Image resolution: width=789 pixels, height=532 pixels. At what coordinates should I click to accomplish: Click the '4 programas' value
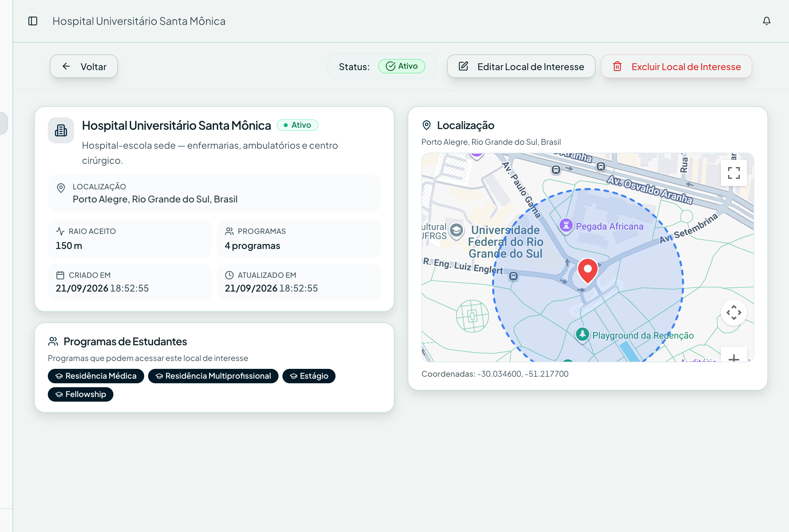(x=253, y=246)
